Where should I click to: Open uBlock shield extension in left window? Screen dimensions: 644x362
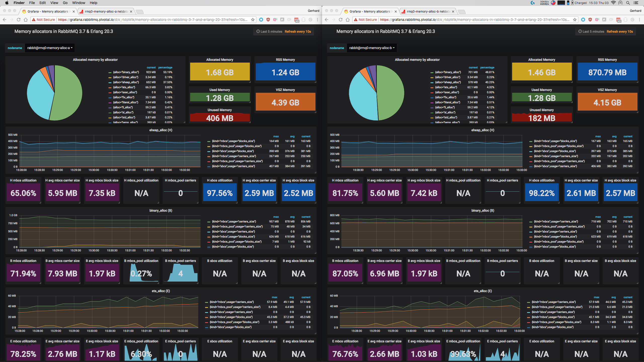268,20
